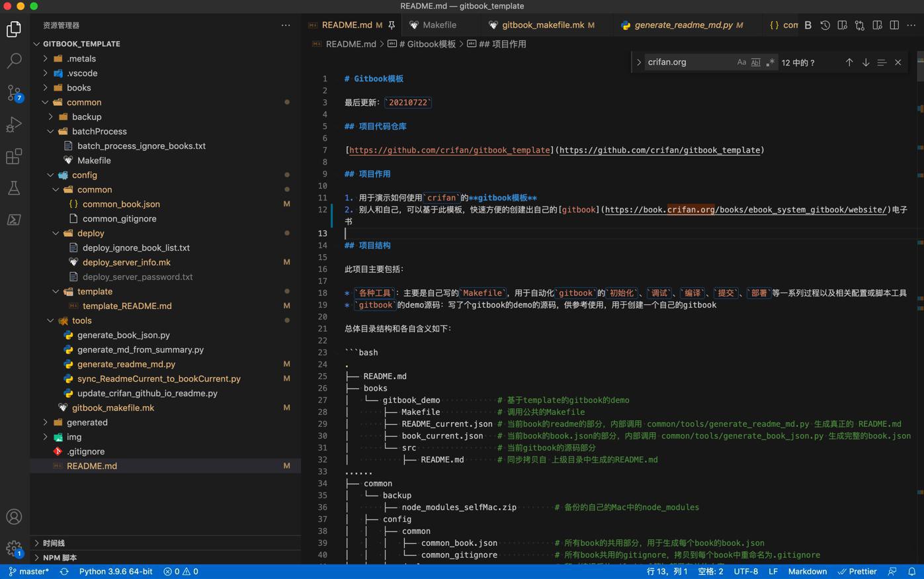The width and height of the screenshot is (924, 579).
Task: Open the Run and Debug view
Action: click(14, 124)
